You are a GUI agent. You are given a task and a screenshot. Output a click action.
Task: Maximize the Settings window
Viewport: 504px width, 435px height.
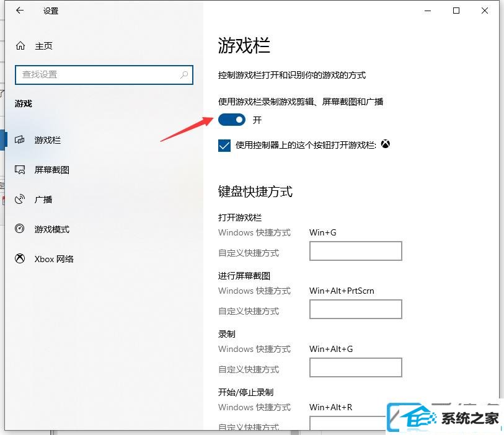click(x=456, y=11)
